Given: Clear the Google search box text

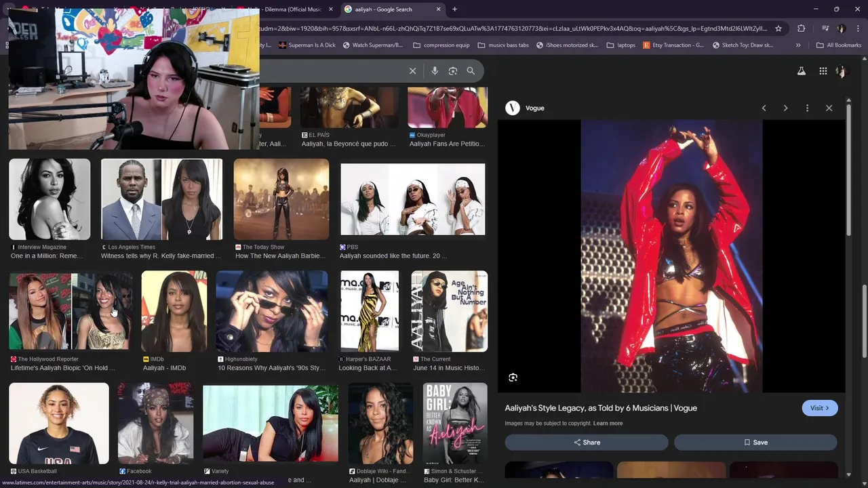Looking at the screenshot, I should coord(412,71).
